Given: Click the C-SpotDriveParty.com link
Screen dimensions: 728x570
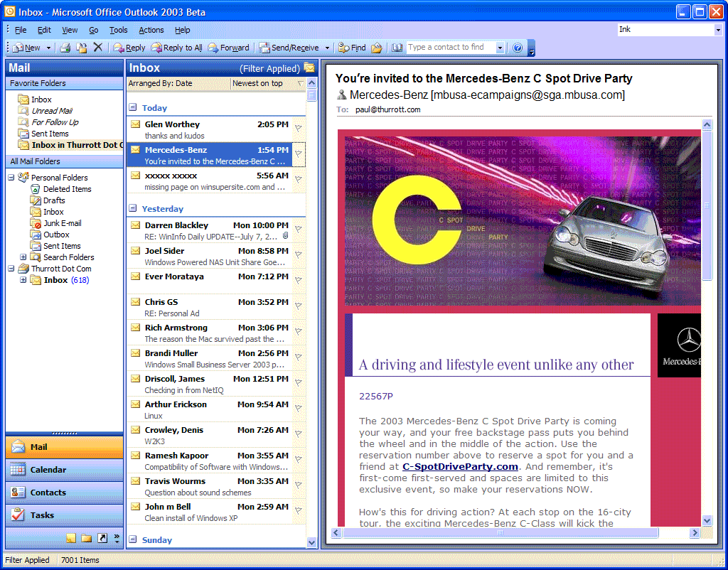Looking at the screenshot, I should click(x=460, y=466).
